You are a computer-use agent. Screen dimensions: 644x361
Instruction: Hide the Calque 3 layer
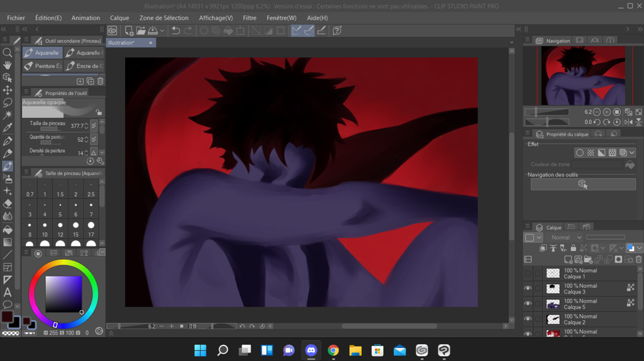coord(528,289)
